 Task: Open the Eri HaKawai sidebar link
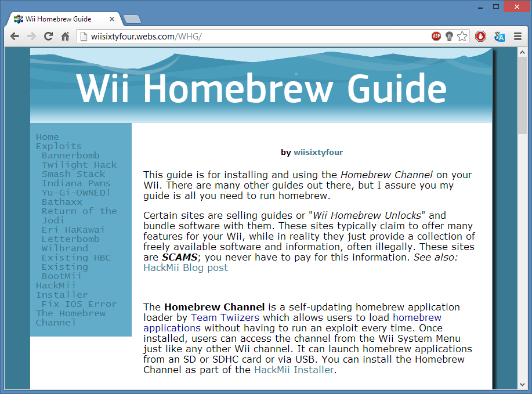[73, 230]
